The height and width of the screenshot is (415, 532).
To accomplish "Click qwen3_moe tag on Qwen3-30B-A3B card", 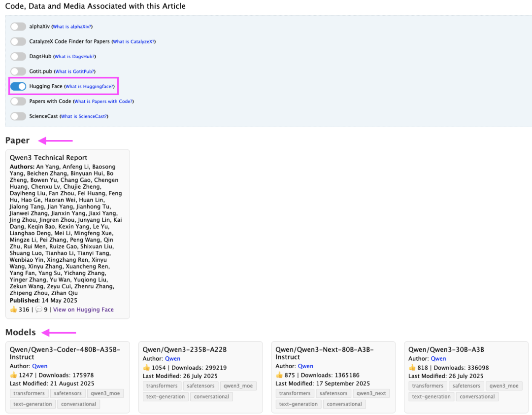I will [504, 386].
